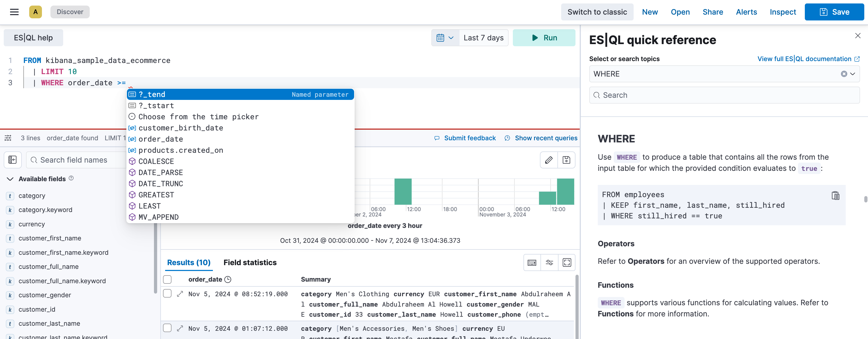This screenshot has height=339, width=868.
Task: Switch to the Field statistics tab
Action: (x=250, y=262)
